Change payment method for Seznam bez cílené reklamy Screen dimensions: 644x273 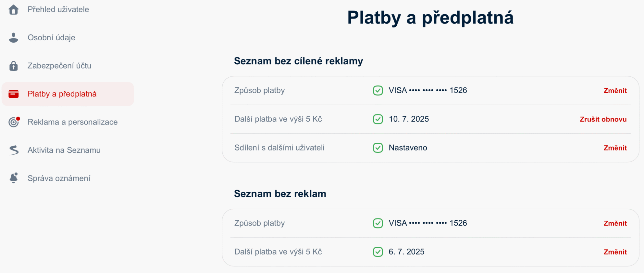point(615,91)
